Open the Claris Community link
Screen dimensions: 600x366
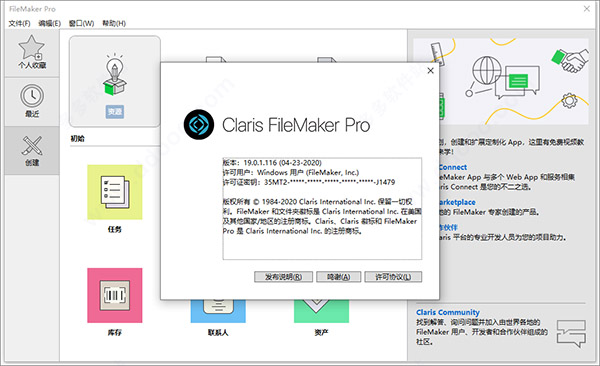[448, 312]
